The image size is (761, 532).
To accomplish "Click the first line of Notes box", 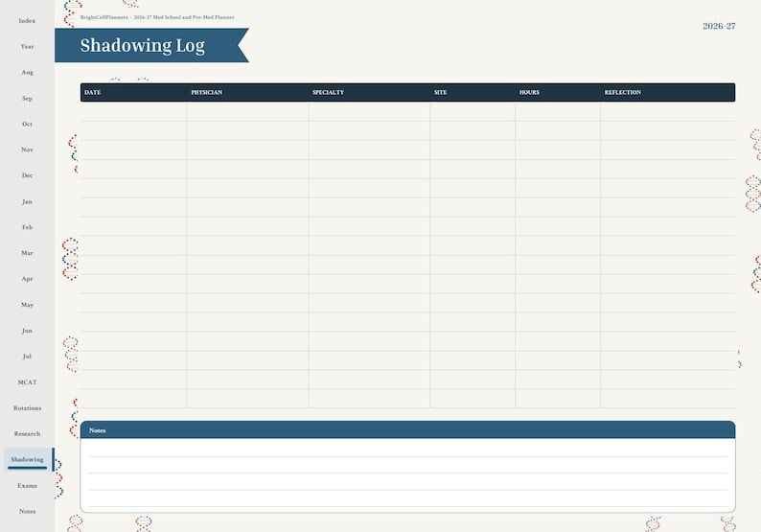I will pyautogui.click(x=407, y=449).
